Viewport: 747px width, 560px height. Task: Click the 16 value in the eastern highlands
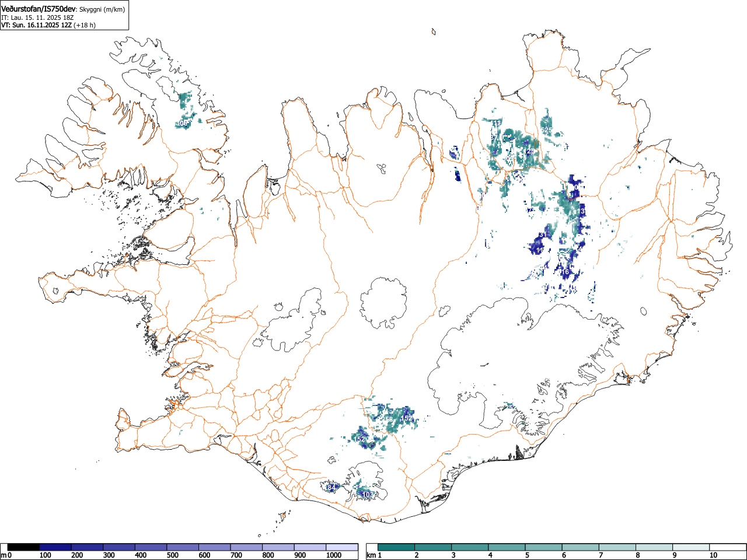coord(565,272)
